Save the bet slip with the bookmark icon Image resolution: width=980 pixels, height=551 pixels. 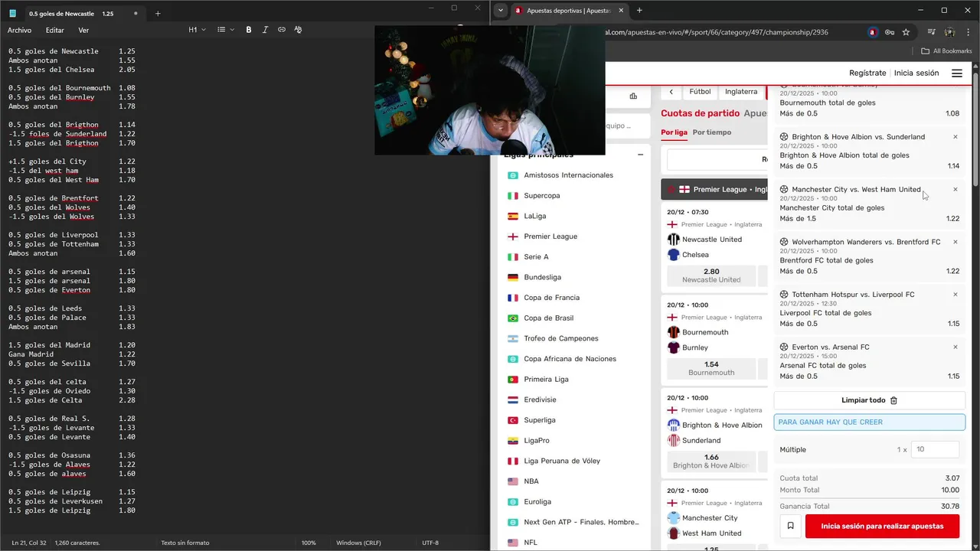[x=790, y=526]
